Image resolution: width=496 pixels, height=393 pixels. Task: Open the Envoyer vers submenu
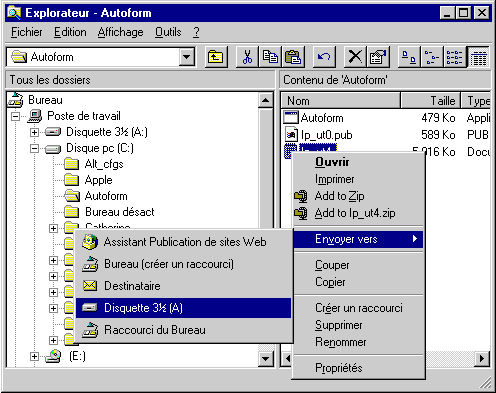point(358,239)
